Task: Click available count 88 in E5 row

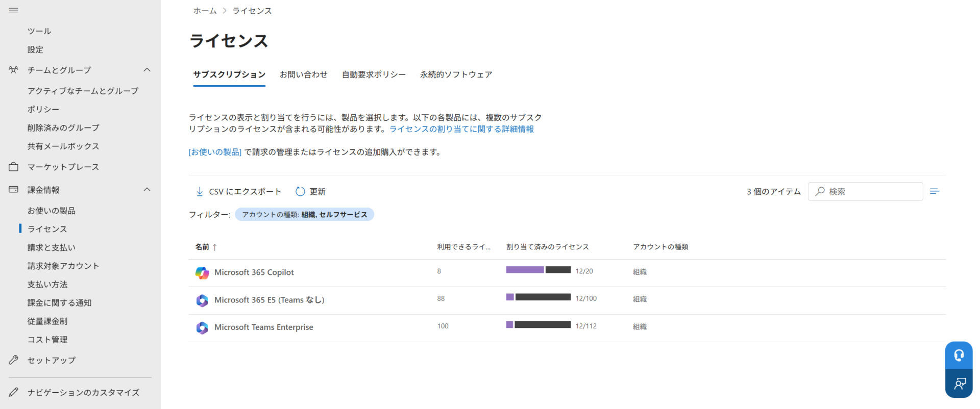Action: (x=440, y=298)
